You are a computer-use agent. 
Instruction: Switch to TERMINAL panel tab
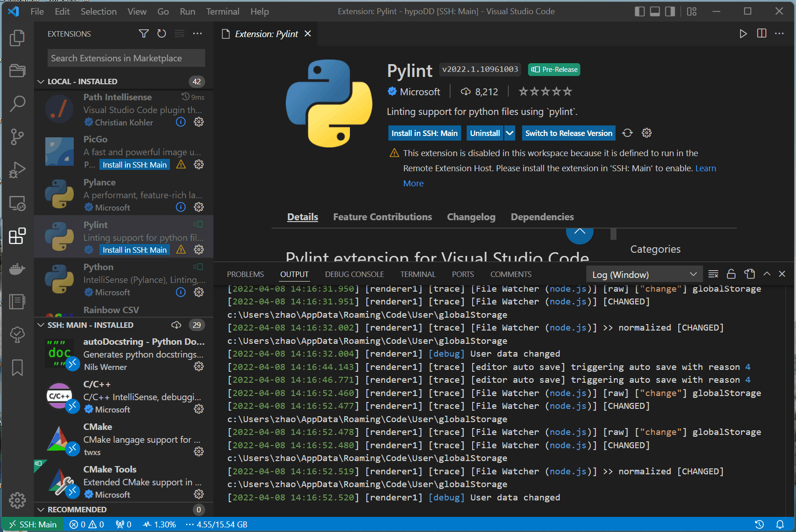coord(418,274)
